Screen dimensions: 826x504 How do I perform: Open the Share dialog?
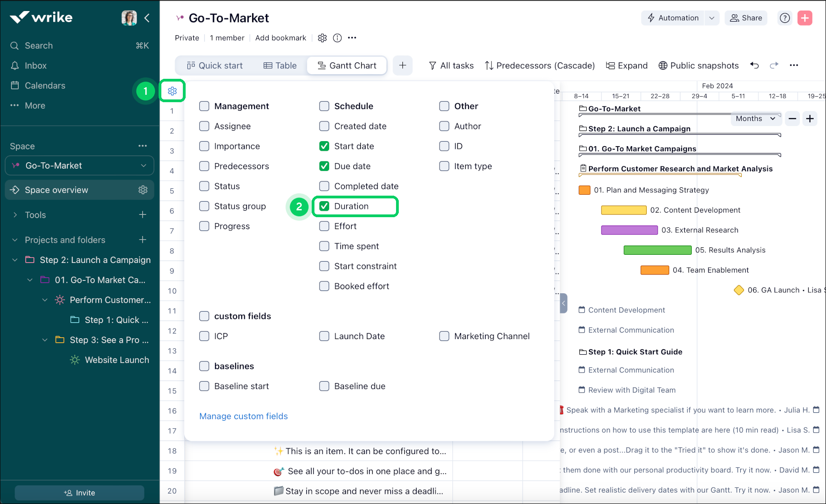[x=746, y=18]
